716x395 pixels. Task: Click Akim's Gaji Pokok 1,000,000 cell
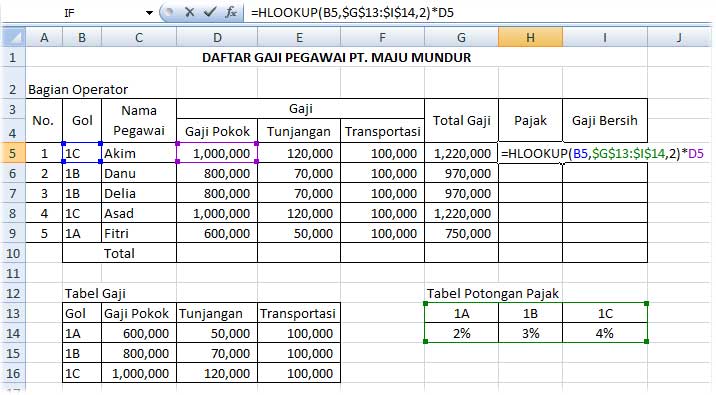217,153
